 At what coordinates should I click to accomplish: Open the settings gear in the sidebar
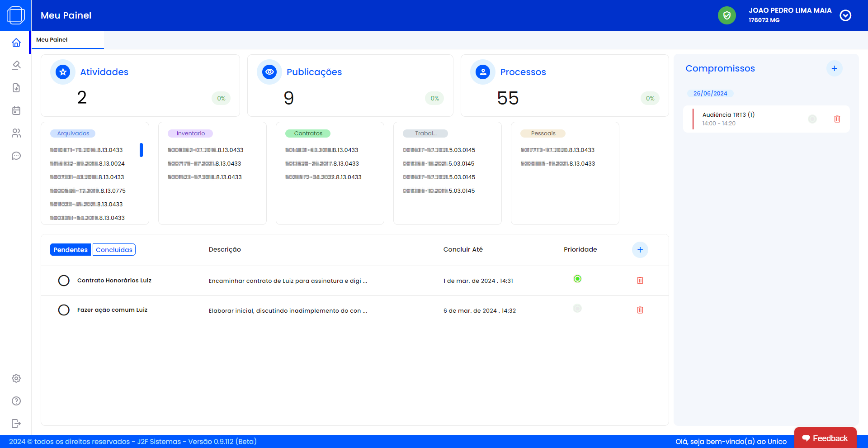tap(16, 378)
